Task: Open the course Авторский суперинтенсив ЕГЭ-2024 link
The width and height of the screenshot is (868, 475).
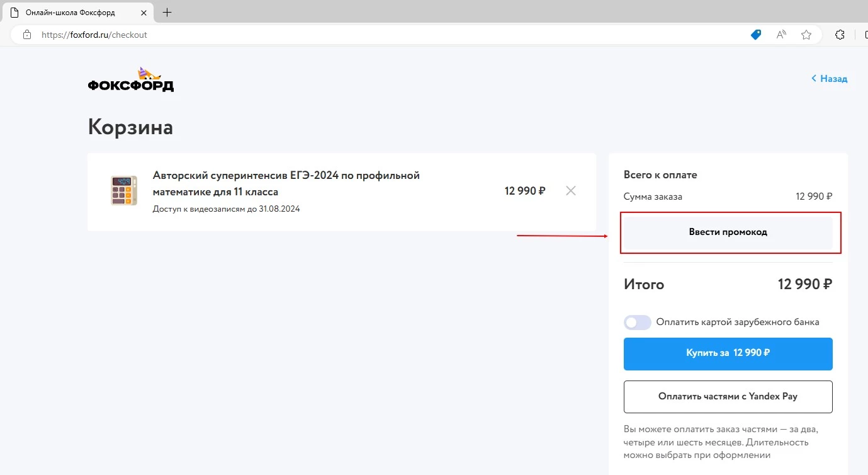Action: click(286, 183)
